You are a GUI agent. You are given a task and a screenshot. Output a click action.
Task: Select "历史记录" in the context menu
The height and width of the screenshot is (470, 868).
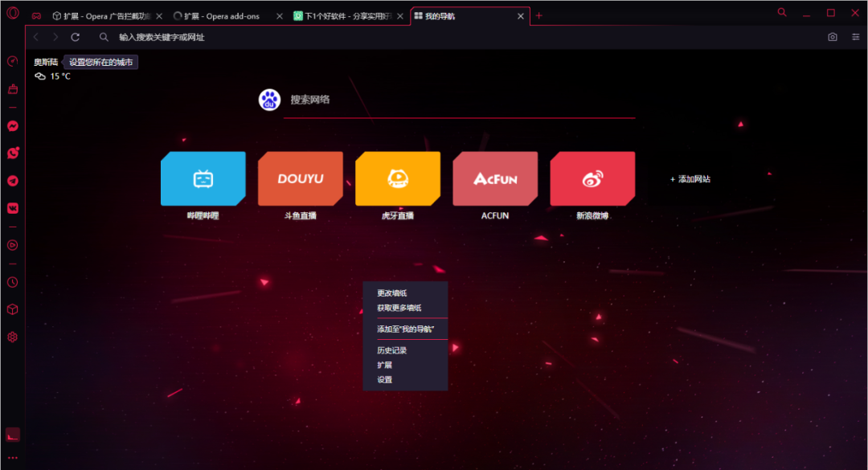click(x=392, y=350)
